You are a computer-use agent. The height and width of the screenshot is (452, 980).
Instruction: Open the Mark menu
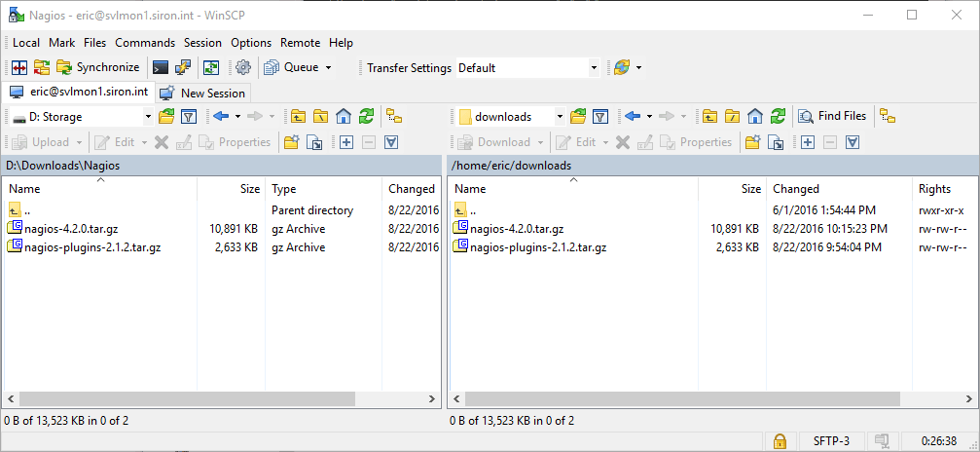coord(62,43)
